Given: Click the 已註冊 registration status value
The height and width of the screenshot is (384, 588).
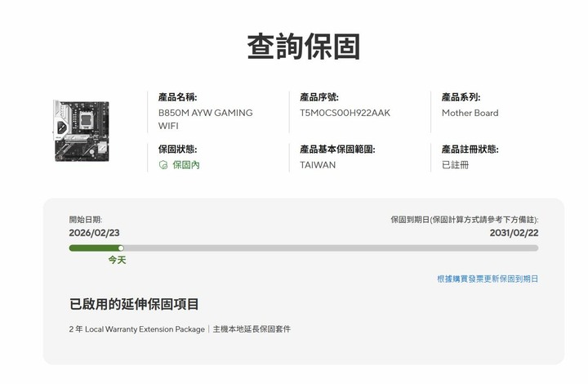Looking at the screenshot, I should [x=455, y=165].
